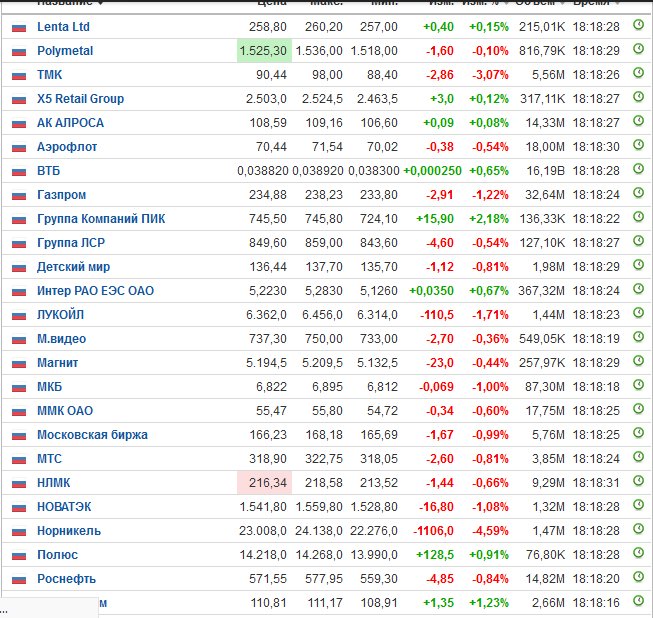The image size is (653, 618).
Task: Open the X5 Retail Group link
Action: (80, 99)
